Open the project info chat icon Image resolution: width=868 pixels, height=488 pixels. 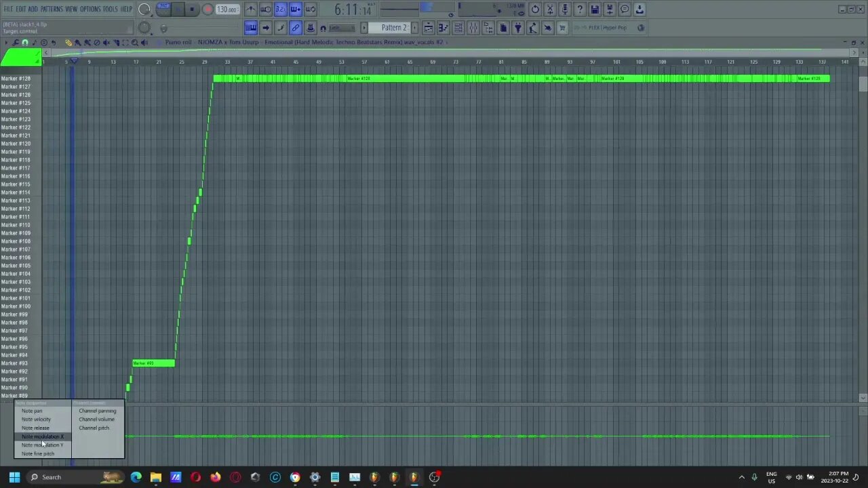click(625, 9)
